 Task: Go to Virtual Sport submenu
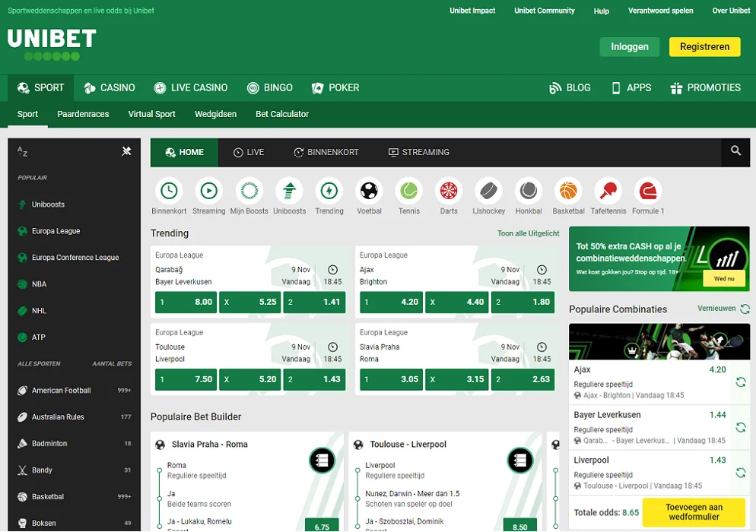click(152, 114)
